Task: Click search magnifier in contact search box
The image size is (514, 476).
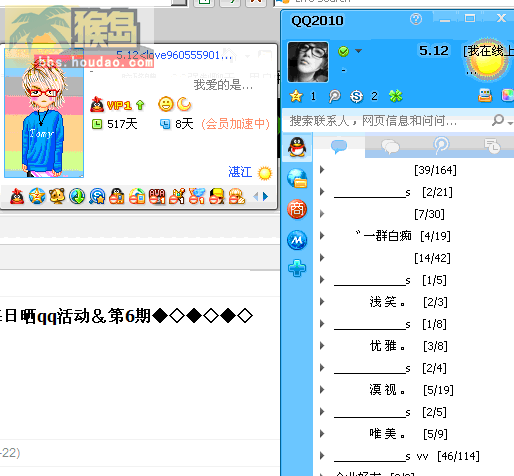Action: 498,120
